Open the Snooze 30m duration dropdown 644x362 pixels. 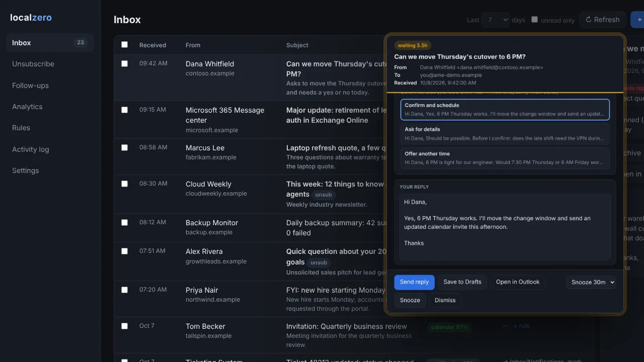[591, 282]
